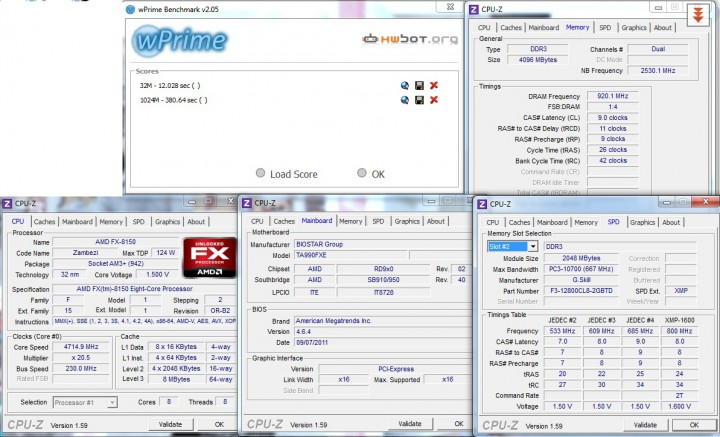Viewport: 720px width, 437px height.
Task: Click the wPrime Benchmark title bar icon
Action: 130,9
